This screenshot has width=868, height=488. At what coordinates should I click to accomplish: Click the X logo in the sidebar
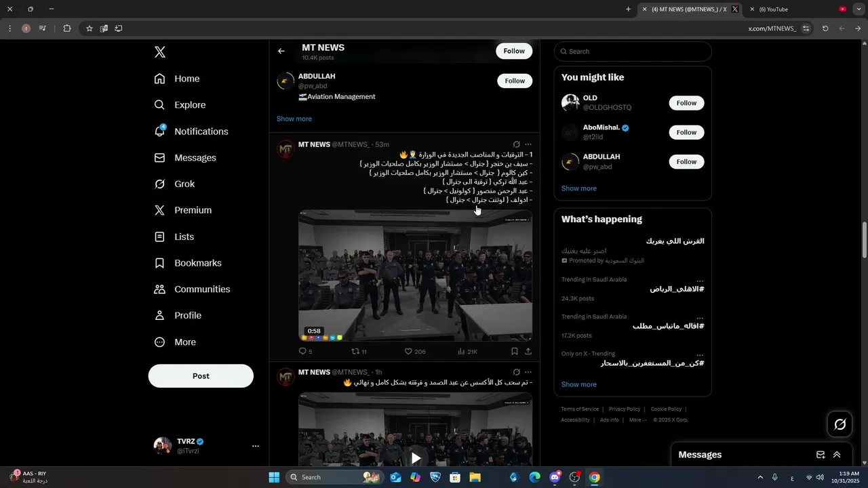click(x=160, y=52)
